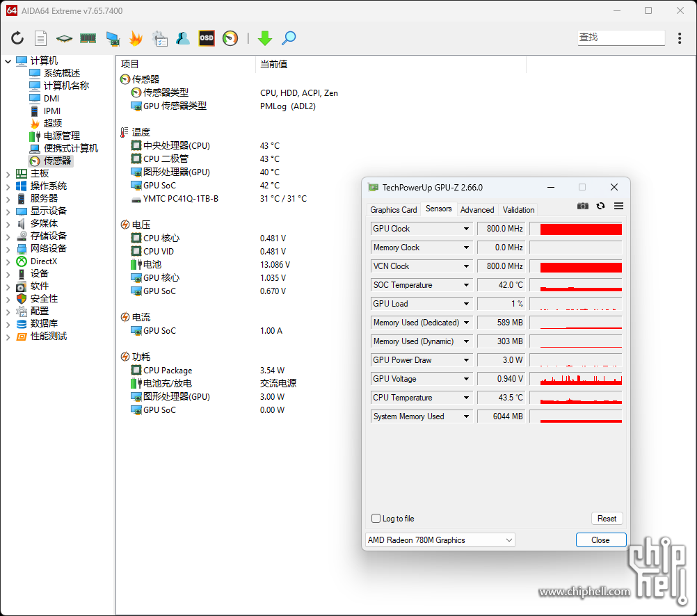Click the CPU chip toolbar icon
This screenshot has width=697, height=616.
click(x=65, y=39)
